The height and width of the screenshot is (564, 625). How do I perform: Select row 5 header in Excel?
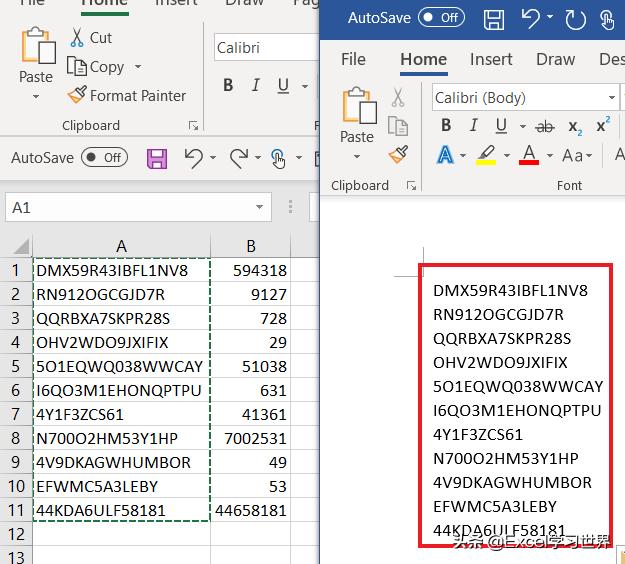point(16,366)
